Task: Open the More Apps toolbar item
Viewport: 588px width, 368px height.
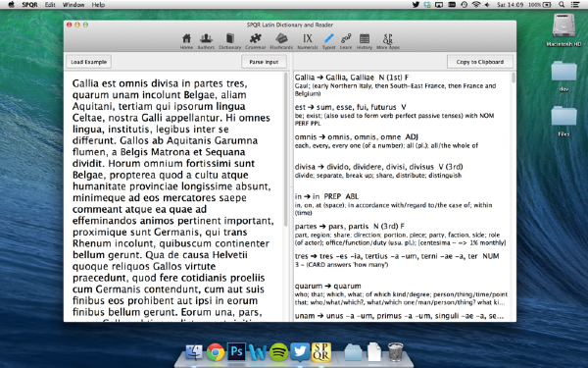Action: tap(388, 41)
